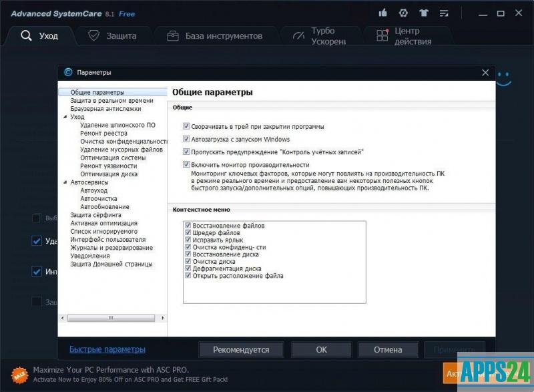Select Защита в реальном времени
The height and width of the screenshot is (392, 534).
coord(111,100)
